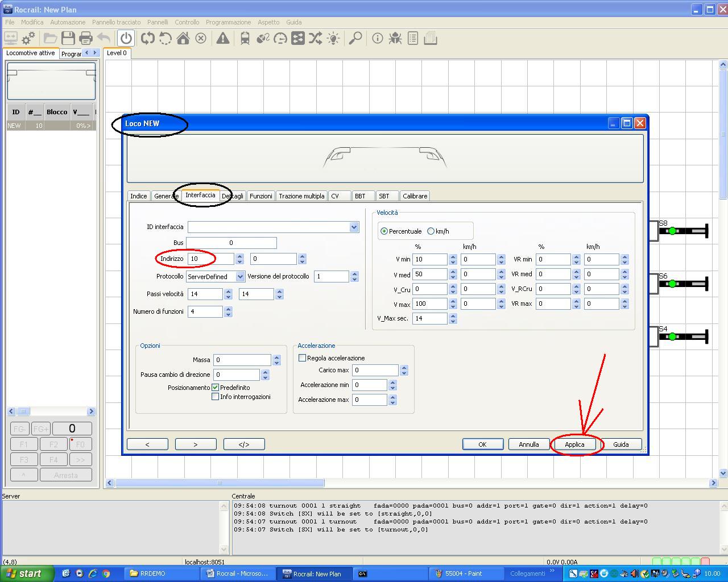Increase Numero di funzioni spinner
This screenshot has height=582, width=728.
click(228, 309)
